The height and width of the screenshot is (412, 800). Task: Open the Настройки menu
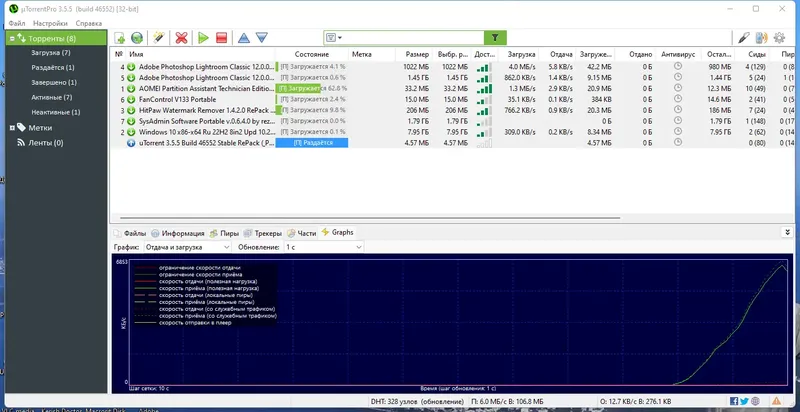(x=50, y=23)
